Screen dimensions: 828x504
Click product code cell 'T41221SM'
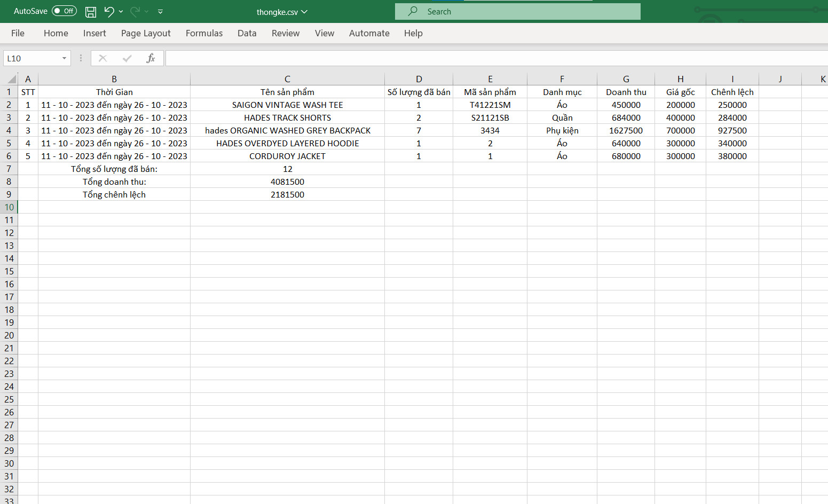click(490, 105)
